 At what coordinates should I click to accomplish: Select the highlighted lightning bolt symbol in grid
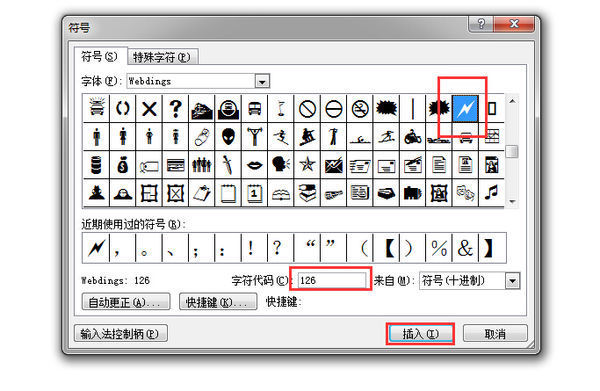click(465, 109)
